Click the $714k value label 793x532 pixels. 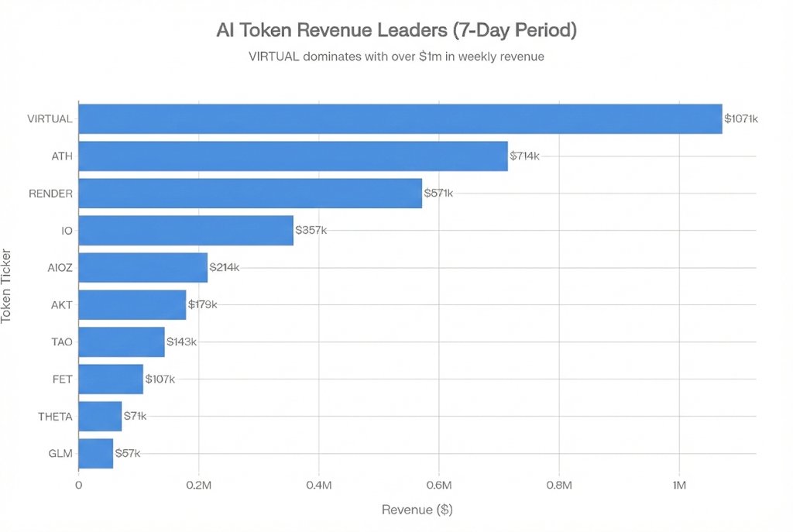pyautogui.click(x=524, y=156)
